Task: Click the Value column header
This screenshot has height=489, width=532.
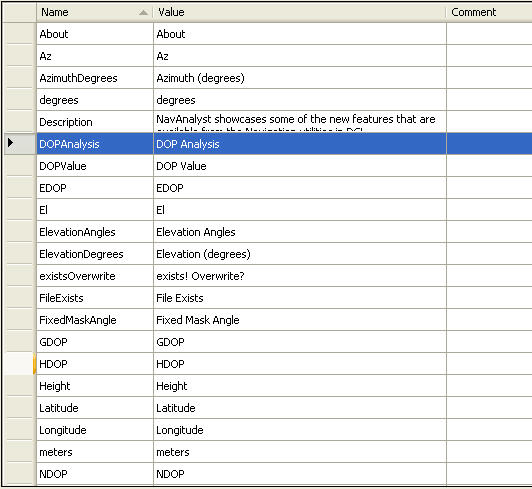Action: point(300,12)
